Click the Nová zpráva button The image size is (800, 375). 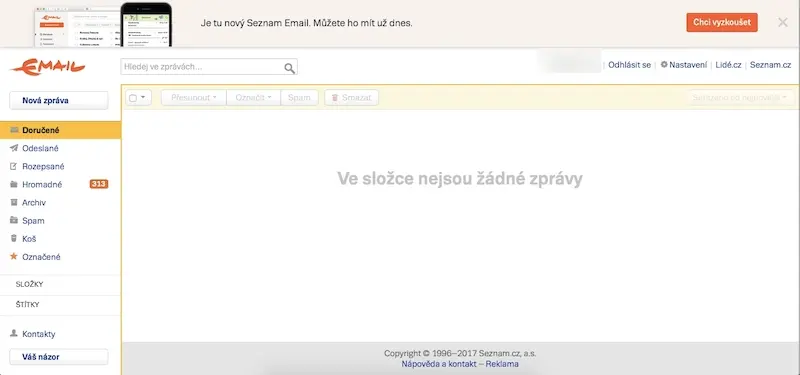click(59, 101)
